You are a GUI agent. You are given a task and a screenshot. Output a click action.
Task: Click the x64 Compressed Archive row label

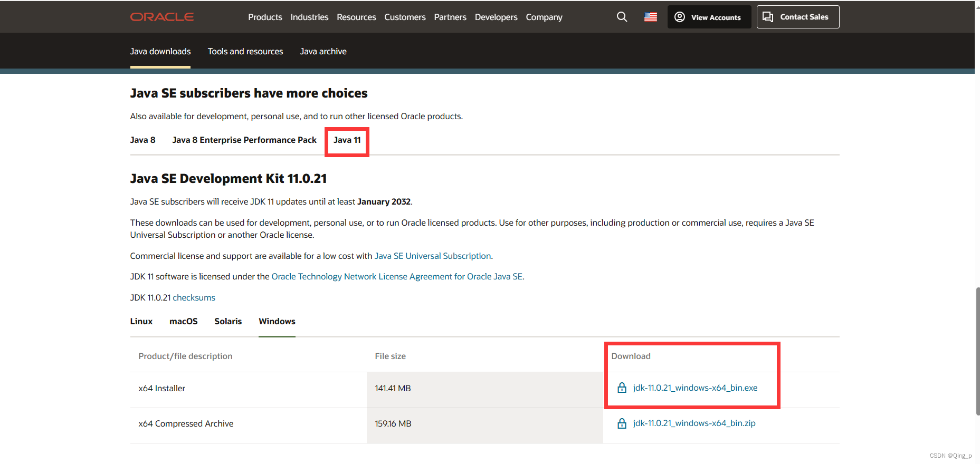click(x=186, y=423)
